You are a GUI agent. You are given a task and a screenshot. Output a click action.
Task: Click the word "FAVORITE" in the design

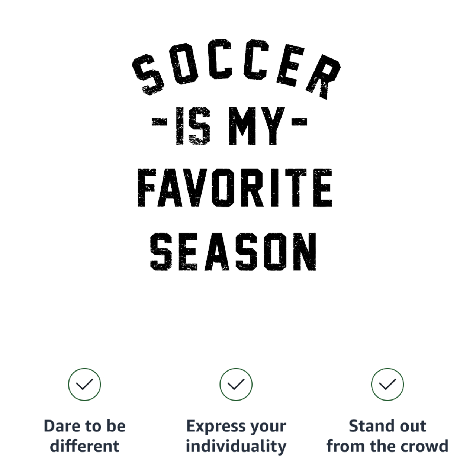(234, 188)
